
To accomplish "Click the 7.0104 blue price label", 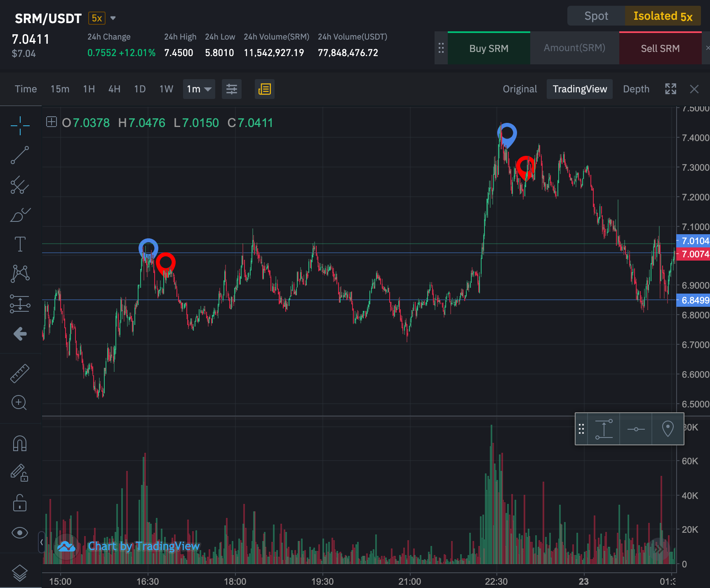I will (x=694, y=241).
